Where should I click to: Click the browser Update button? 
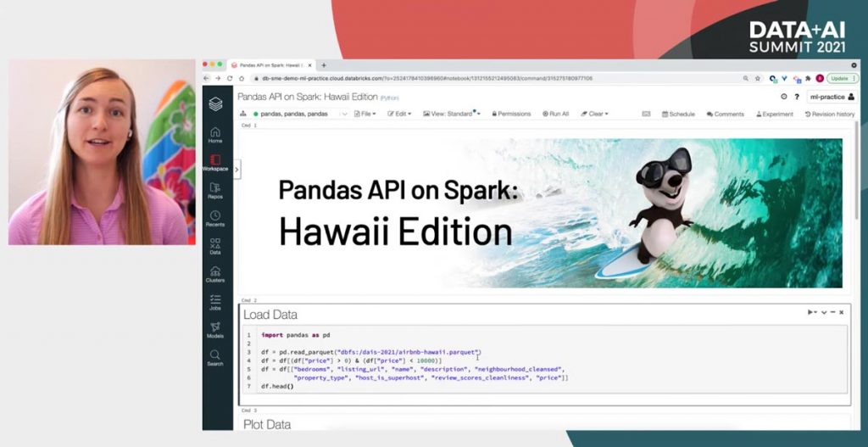[842, 79]
